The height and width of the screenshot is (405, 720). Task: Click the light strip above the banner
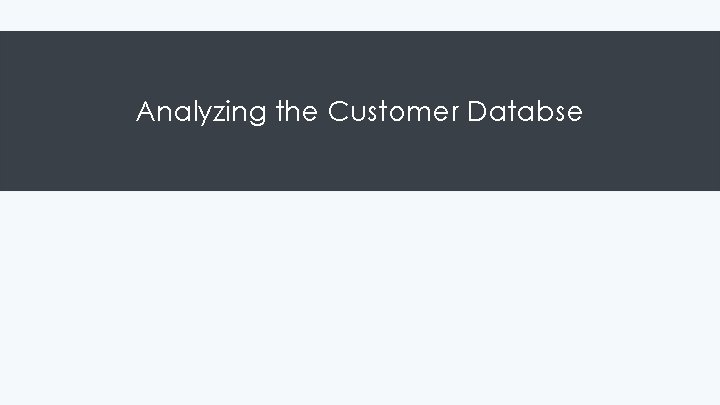tap(360, 15)
